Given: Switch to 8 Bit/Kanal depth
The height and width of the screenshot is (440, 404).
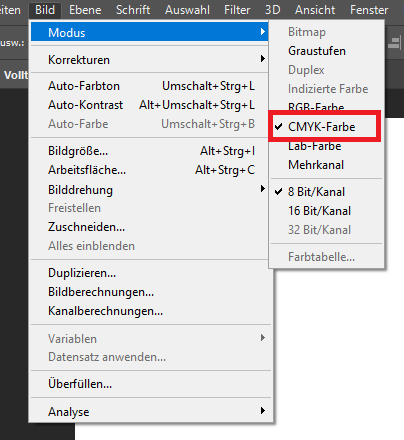Looking at the screenshot, I should (327, 192).
